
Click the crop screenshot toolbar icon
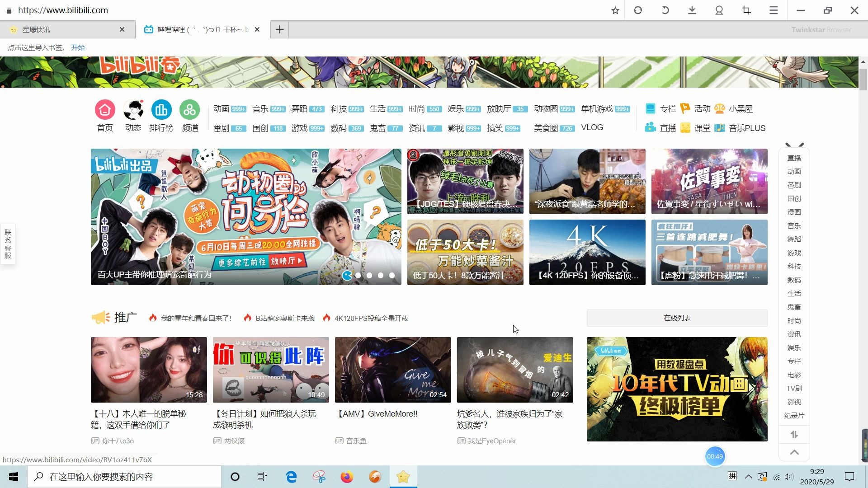(x=746, y=10)
